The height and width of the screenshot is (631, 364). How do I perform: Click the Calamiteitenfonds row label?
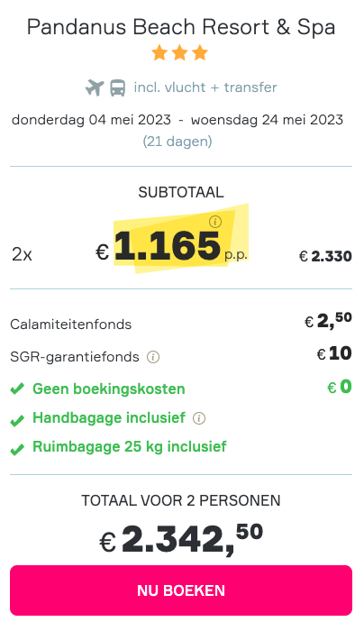coord(71,325)
